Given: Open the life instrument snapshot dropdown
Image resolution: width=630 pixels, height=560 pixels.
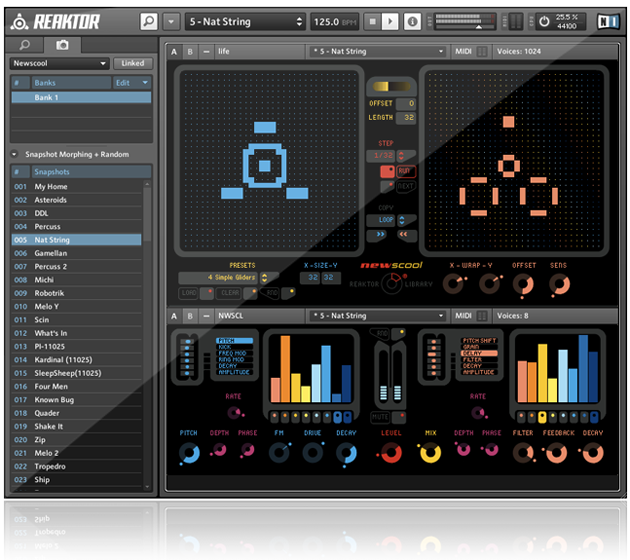Looking at the screenshot, I should 378,52.
